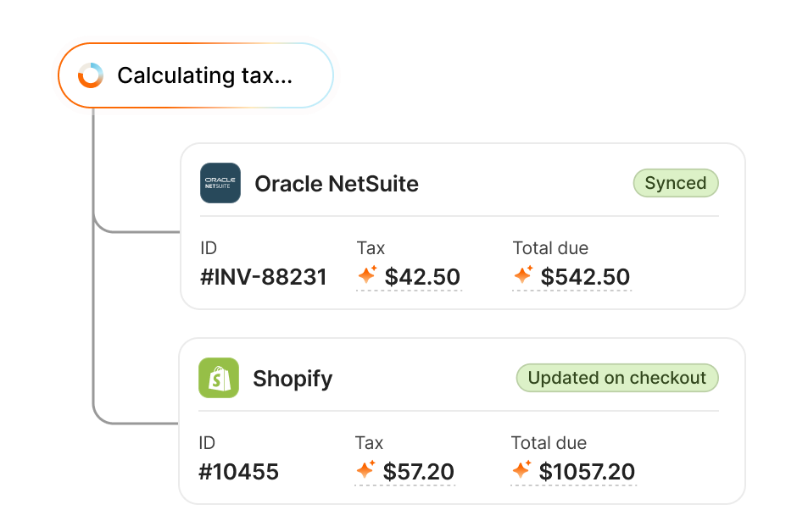Select the $542.50 total due amount

click(x=585, y=277)
